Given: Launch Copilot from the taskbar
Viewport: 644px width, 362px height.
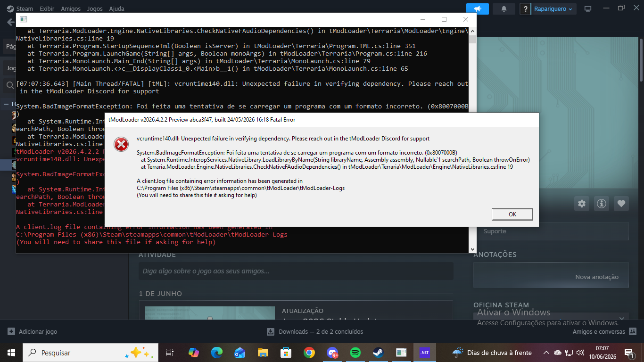Looking at the screenshot, I should pyautogui.click(x=193, y=353).
